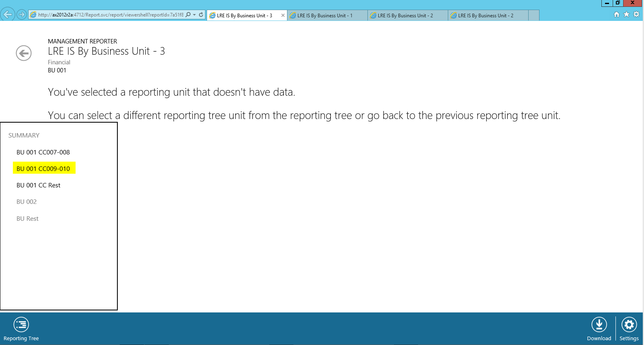644x345 pixels.
Task: Close the LRE IS By Business Unit - 3 tab
Action: coord(283,16)
